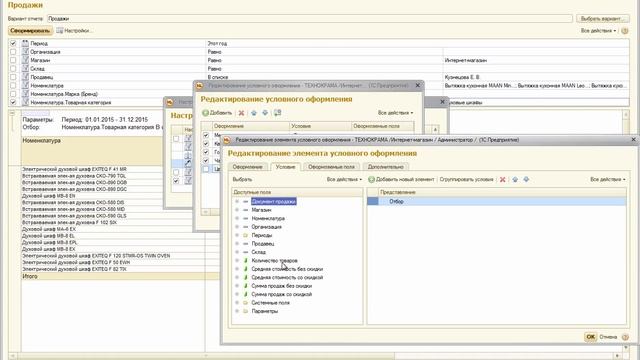640x360 pixels.
Task: Click field icon of the Продавец filter row
Action: coord(25,77)
